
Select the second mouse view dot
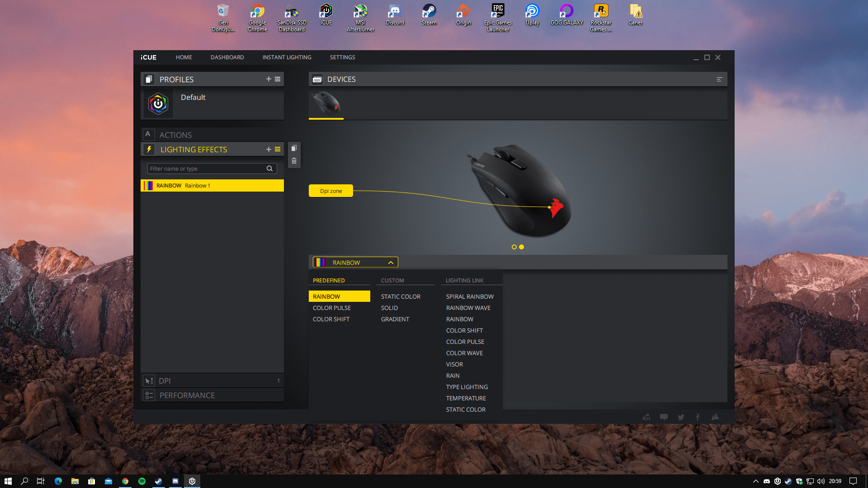coord(522,247)
